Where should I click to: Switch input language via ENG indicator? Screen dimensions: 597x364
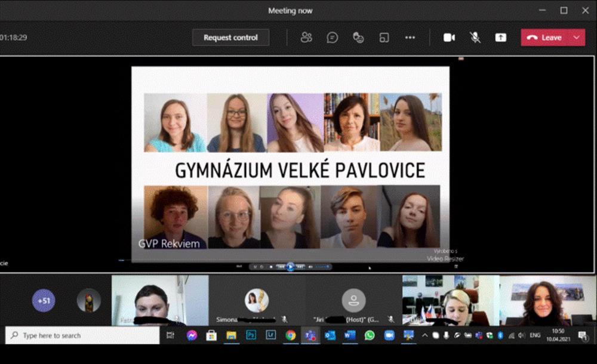point(535,335)
